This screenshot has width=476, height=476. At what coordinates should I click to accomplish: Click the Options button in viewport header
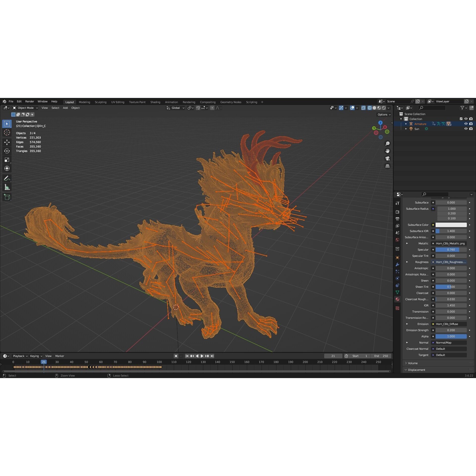(x=384, y=115)
